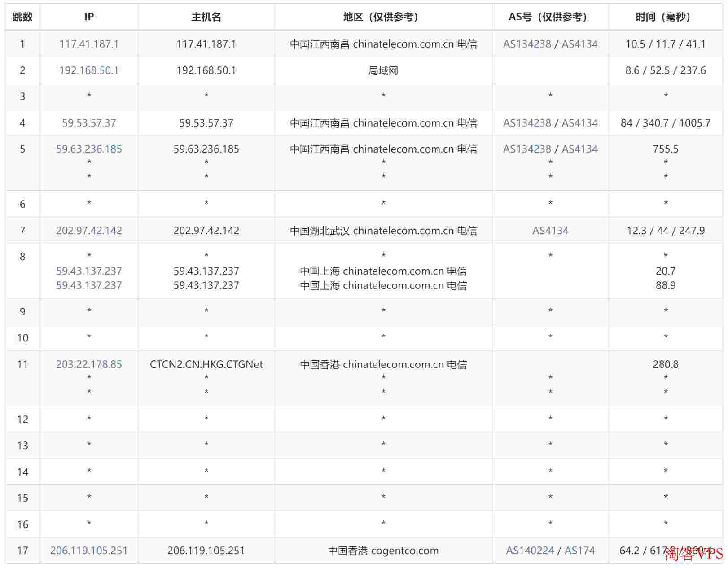The image size is (728, 568).
Task: Click time 8.6 / 52.5 / 237.6
Action: click(665, 70)
